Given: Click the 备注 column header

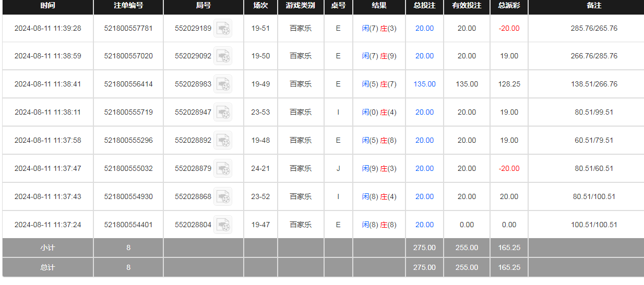Looking at the screenshot, I should tap(594, 6).
